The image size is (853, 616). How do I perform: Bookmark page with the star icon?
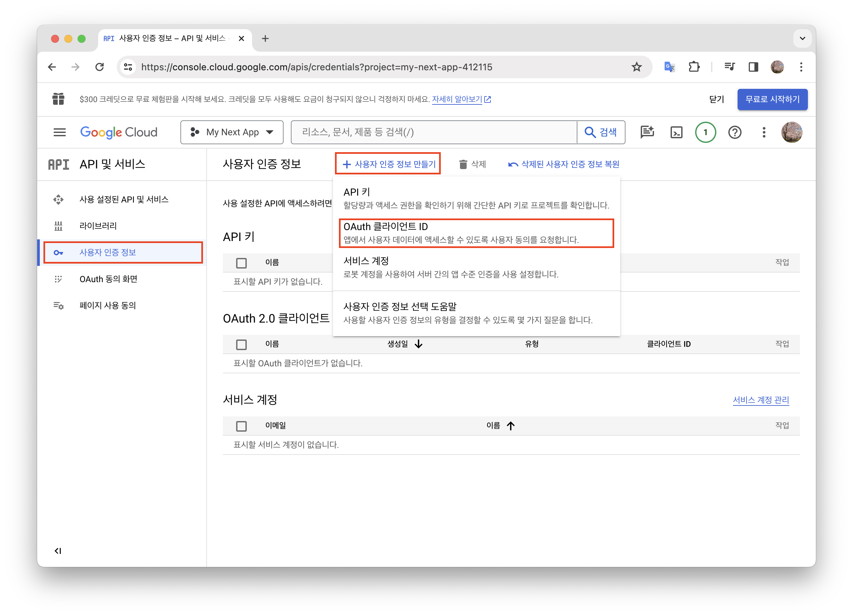click(636, 67)
